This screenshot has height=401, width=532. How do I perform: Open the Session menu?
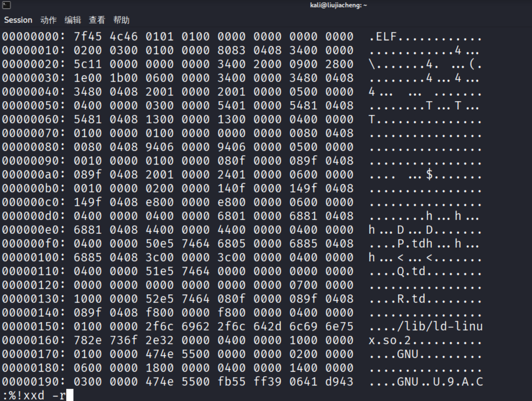[x=18, y=20]
